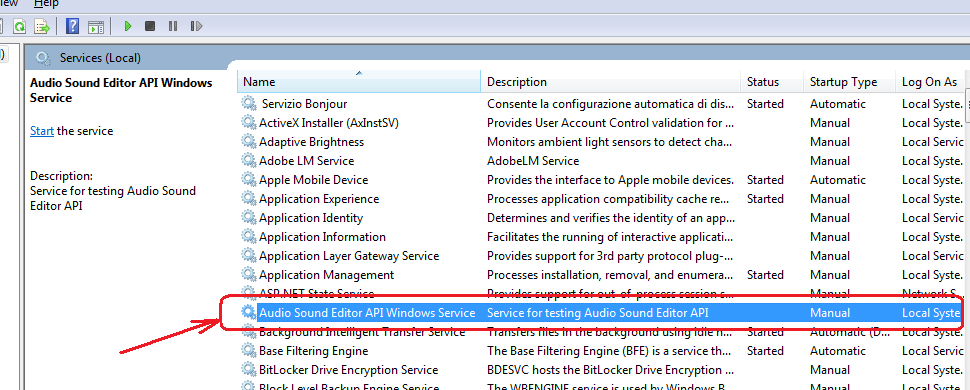The image size is (970, 390).
Task: Select the Base Filtering Engine service row
Action: coord(600,351)
